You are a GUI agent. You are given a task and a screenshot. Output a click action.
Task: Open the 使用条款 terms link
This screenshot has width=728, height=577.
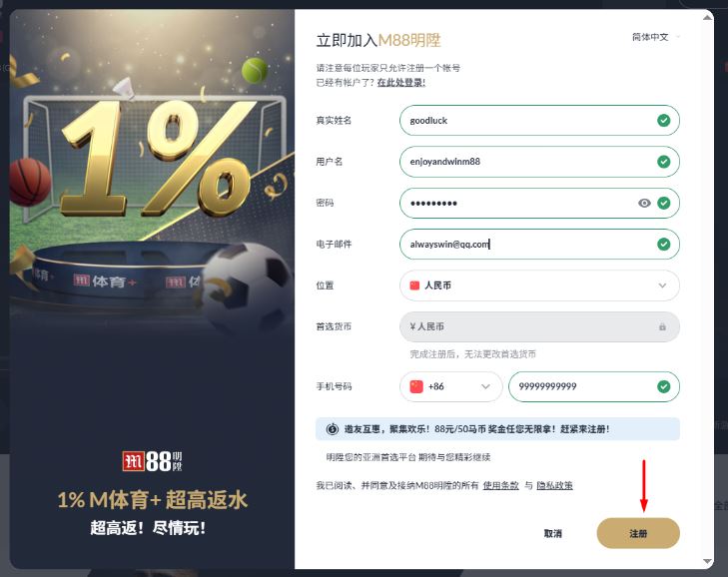500,485
